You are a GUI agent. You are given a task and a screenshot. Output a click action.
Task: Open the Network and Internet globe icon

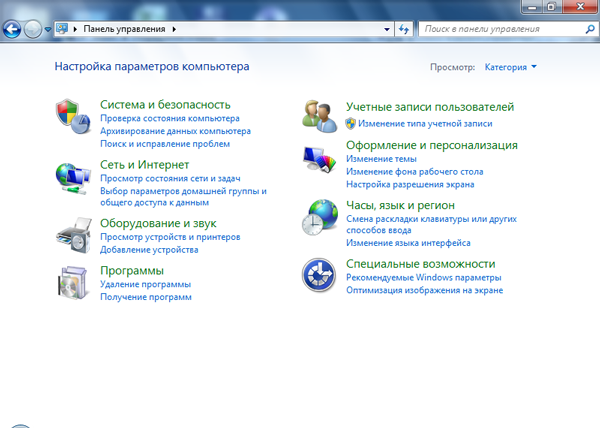tap(73, 179)
